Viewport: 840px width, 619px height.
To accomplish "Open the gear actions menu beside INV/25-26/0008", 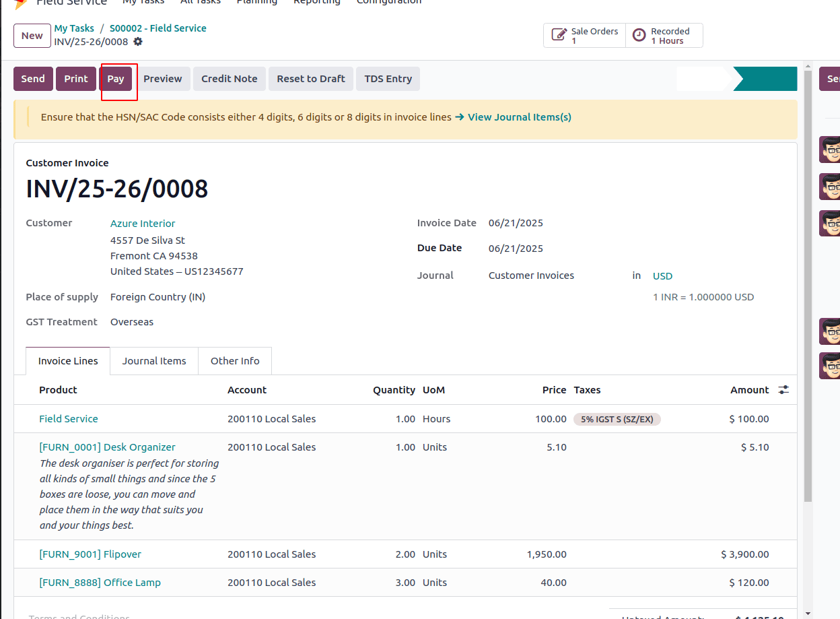I will click(x=138, y=42).
